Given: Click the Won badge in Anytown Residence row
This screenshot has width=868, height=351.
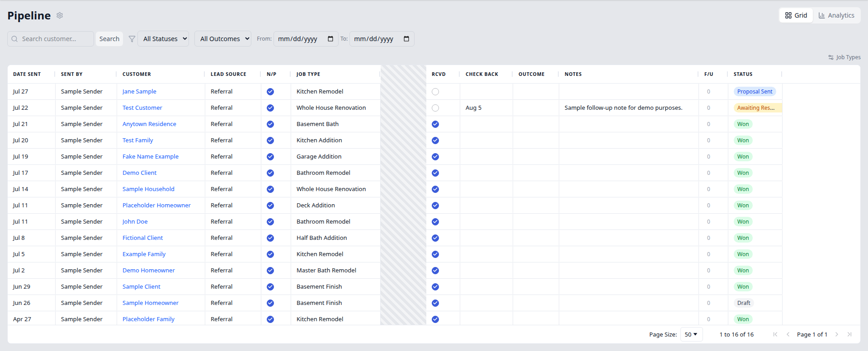Looking at the screenshot, I should [x=743, y=124].
